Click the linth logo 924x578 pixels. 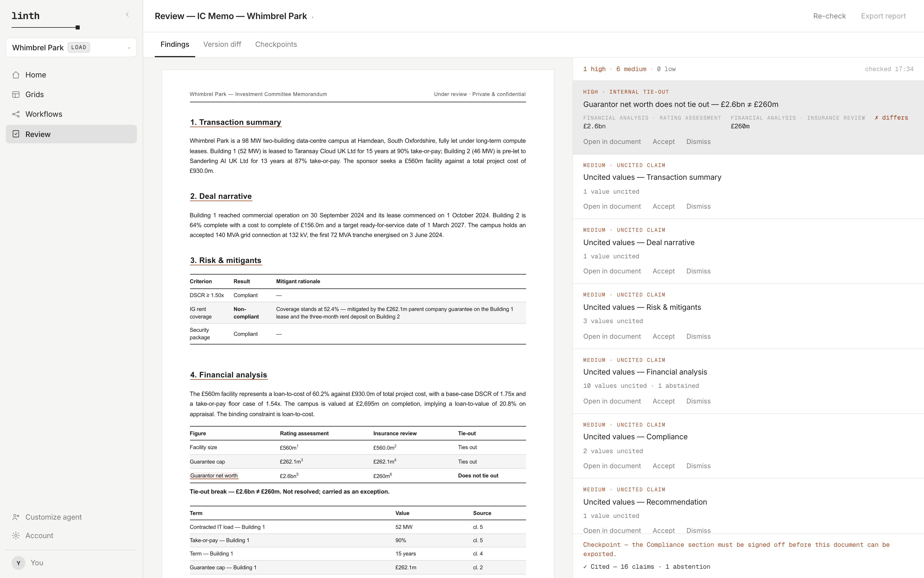(26, 16)
